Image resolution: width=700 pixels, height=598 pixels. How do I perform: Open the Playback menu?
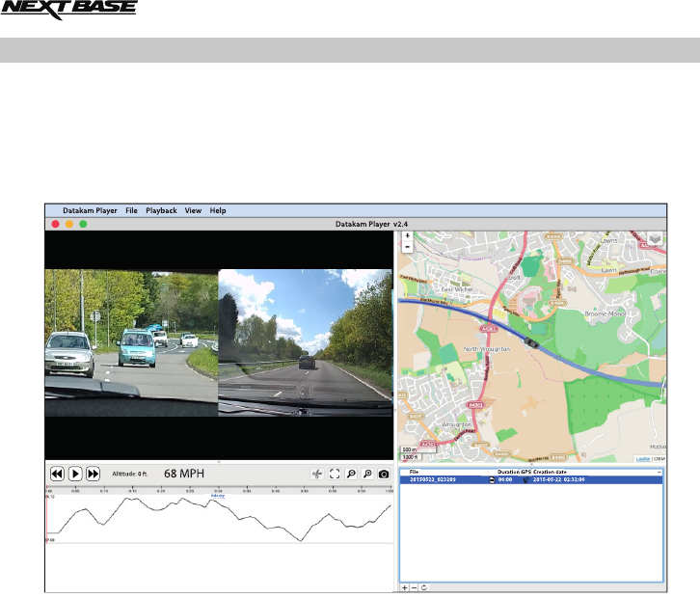[x=161, y=210]
